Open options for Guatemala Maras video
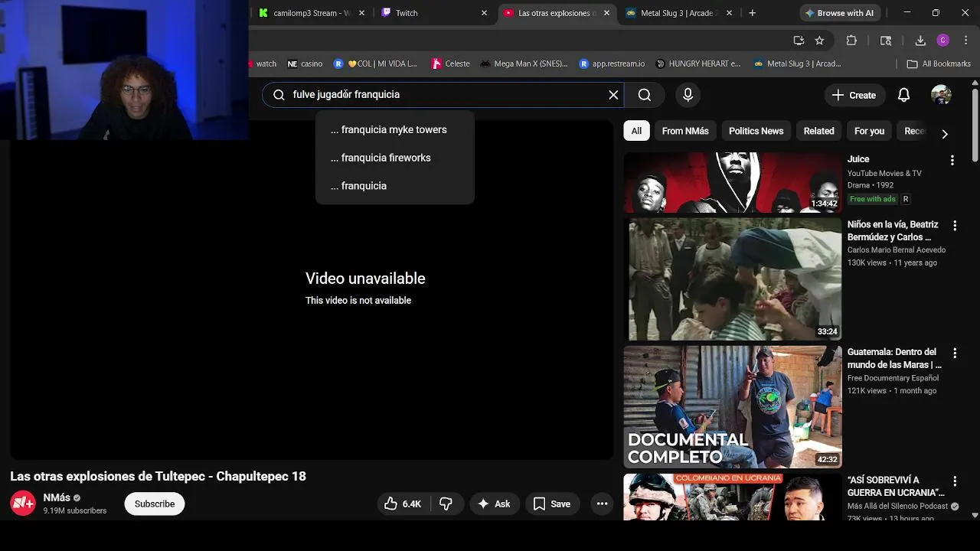Image resolution: width=980 pixels, height=551 pixels. 955,354
